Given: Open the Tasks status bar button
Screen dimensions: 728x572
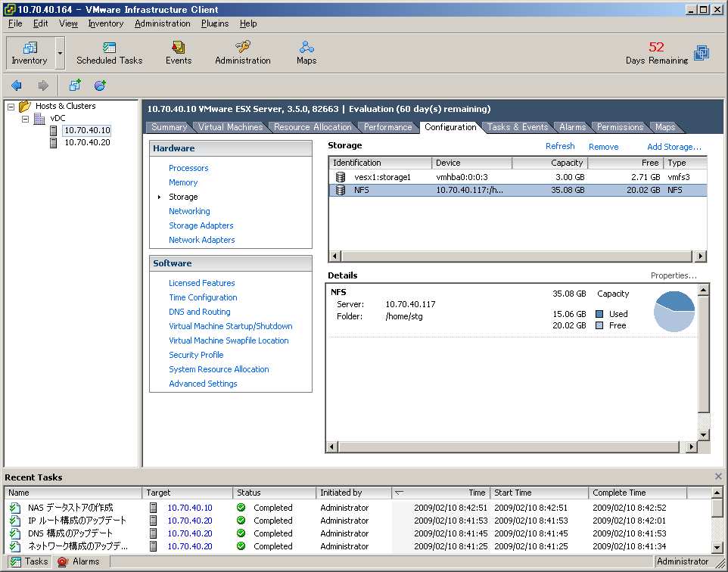Looking at the screenshot, I should 30,561.
